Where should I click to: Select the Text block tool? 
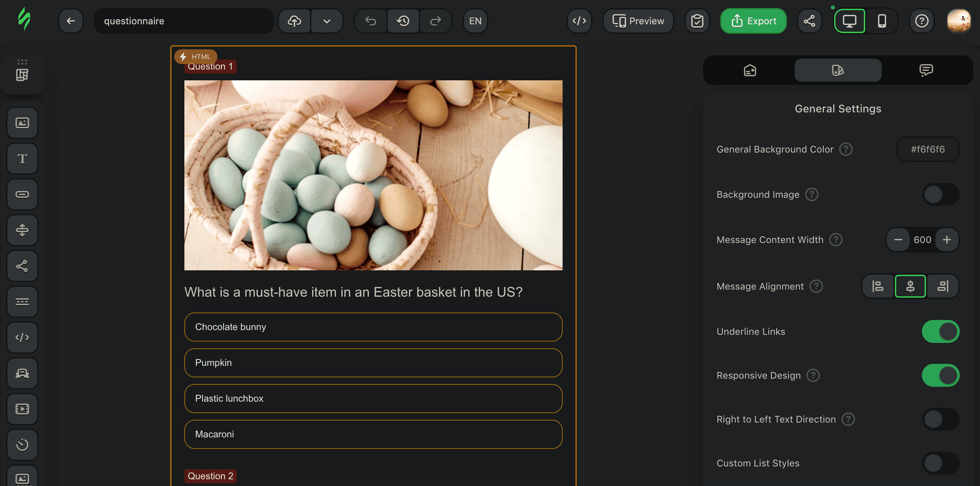click(22, 159)
